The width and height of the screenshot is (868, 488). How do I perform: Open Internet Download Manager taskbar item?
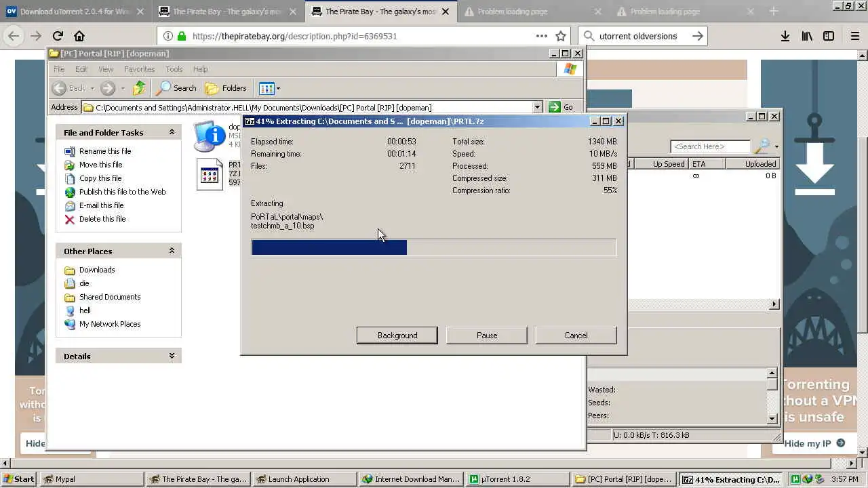pos(411,479)
